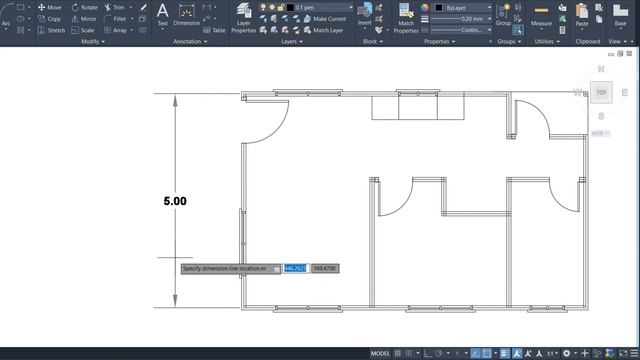Select the Trim tool
This screenshot has width=640, height=360.
tap(115, 7)
